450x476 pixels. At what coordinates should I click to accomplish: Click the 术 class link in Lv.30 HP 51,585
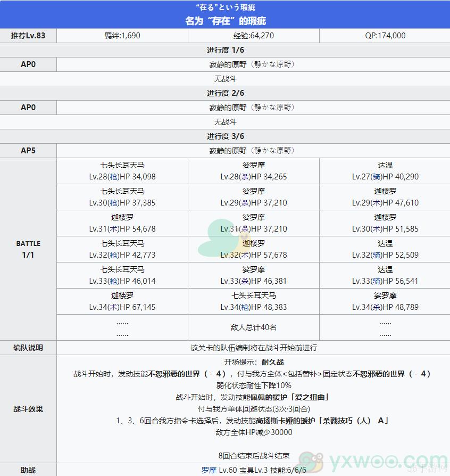coord(377,229)
